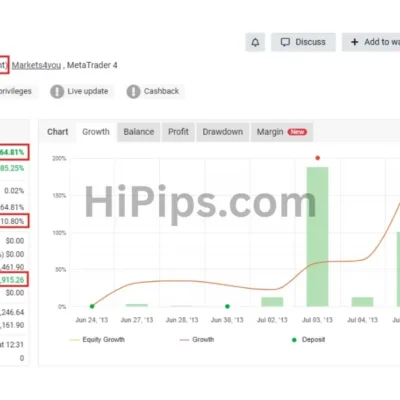This screenshot has height=400, width=400.
Task: Select the Profit tab
Action: [178, 132]
